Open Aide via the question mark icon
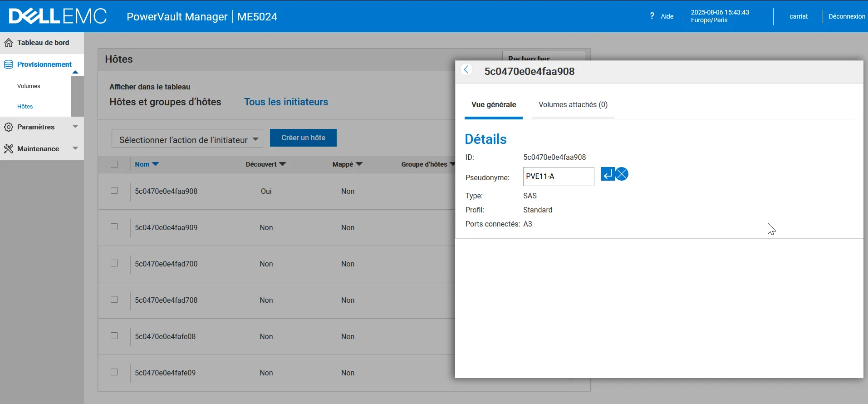The image size is (868, 404). click(x=652, y=16)
